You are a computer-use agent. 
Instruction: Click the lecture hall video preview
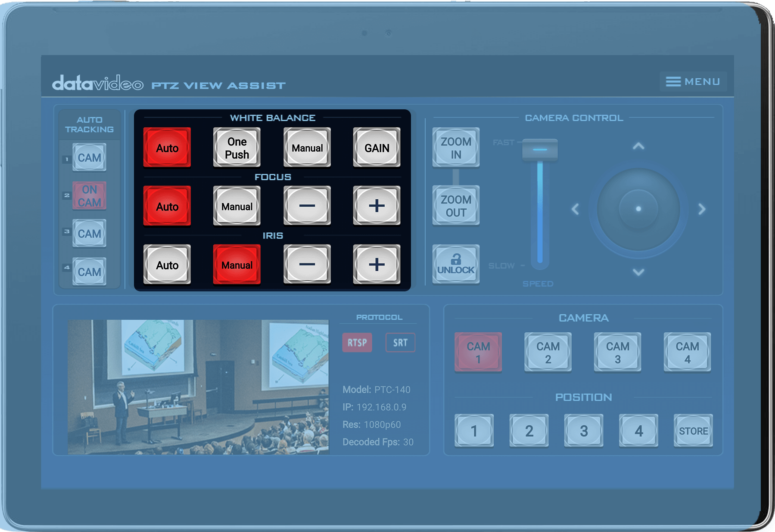point(198,387)
